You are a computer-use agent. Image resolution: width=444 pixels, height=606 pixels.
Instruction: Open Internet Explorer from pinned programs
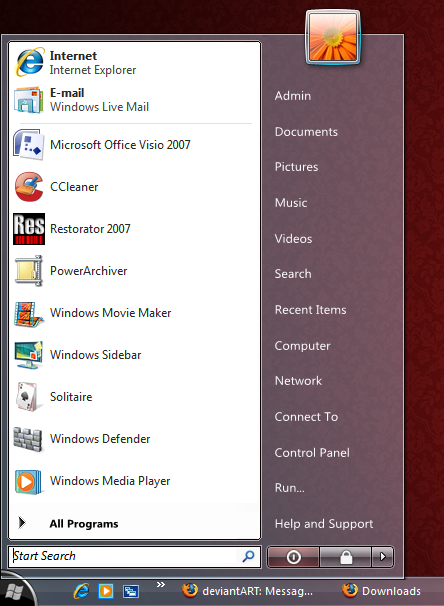coord(134,63)
